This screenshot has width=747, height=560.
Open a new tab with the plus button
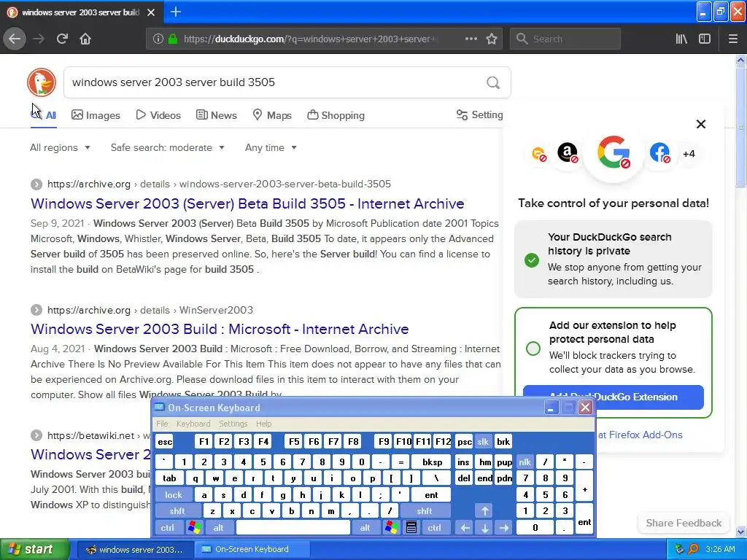click(176, 12)
